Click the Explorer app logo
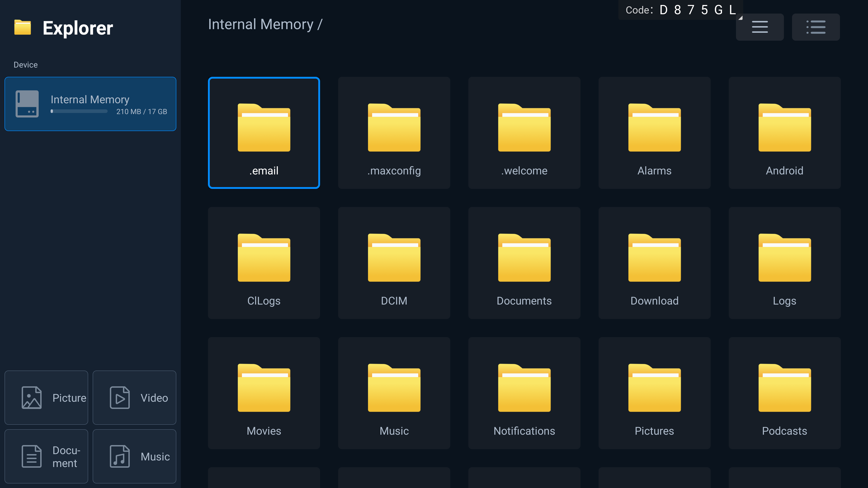 pyautogui.click(x=23, y=28)
